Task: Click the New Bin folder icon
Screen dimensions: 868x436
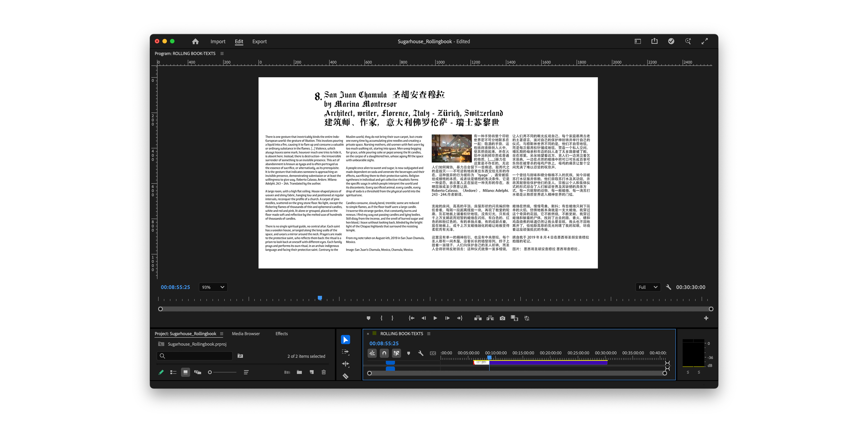Action: click(299, 372)
